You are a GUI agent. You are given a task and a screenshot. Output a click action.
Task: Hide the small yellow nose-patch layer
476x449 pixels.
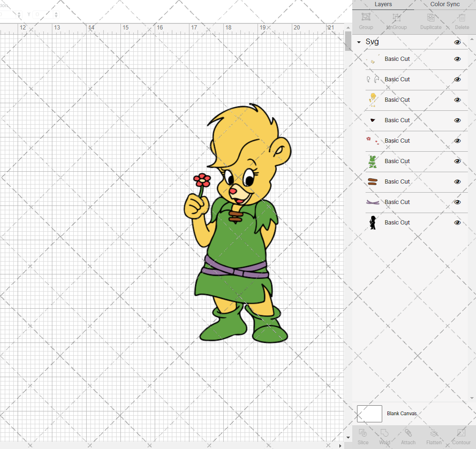pyautogui.click(x=457, y=59)
